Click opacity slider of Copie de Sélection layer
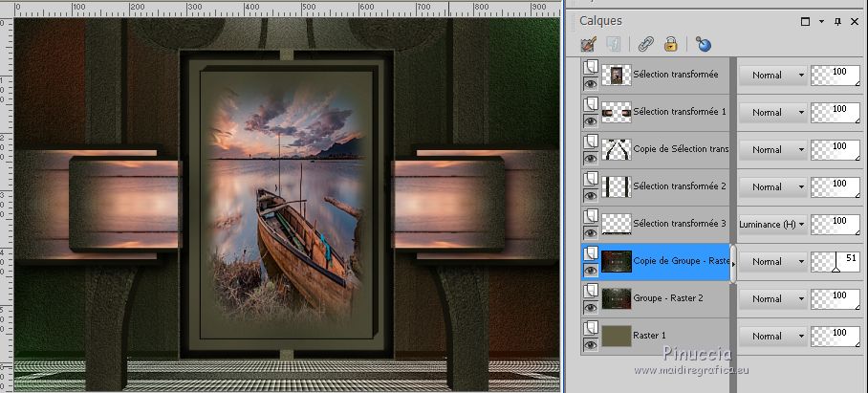The height and width of the screenshot is (393, 868). pyautogui.click(x=835, y=150)
